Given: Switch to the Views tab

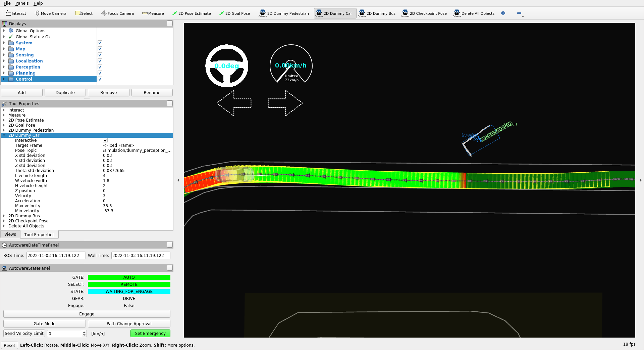Looking at the screenshot, I should [10, 234].
